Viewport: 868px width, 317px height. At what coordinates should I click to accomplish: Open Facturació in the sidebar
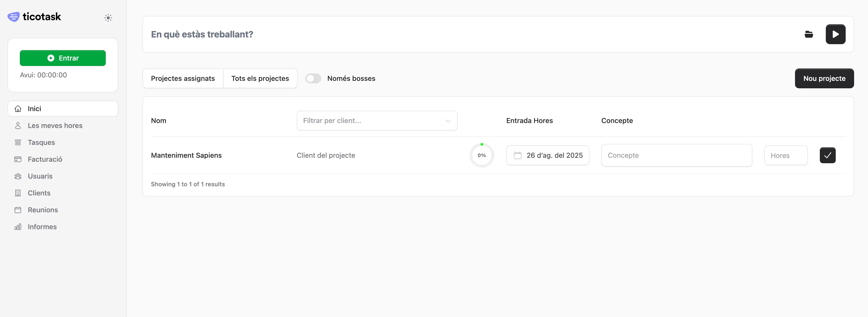click(x=45, y=159)
